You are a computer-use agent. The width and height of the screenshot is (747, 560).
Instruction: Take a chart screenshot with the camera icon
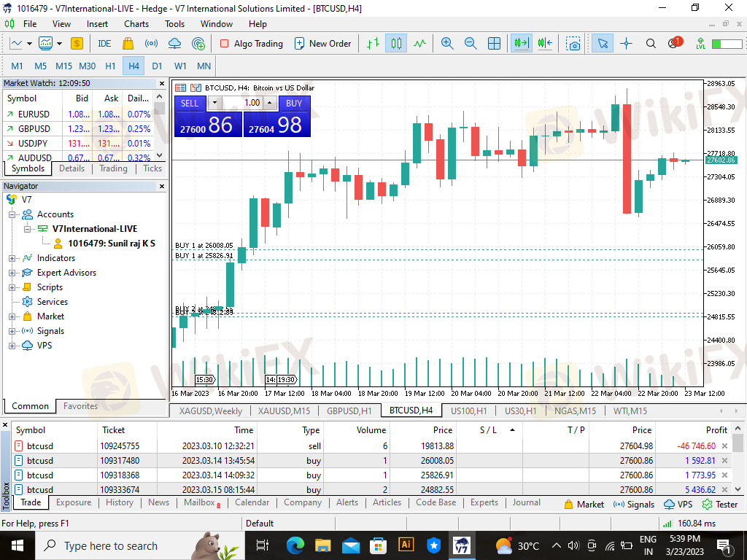(573, 44)
